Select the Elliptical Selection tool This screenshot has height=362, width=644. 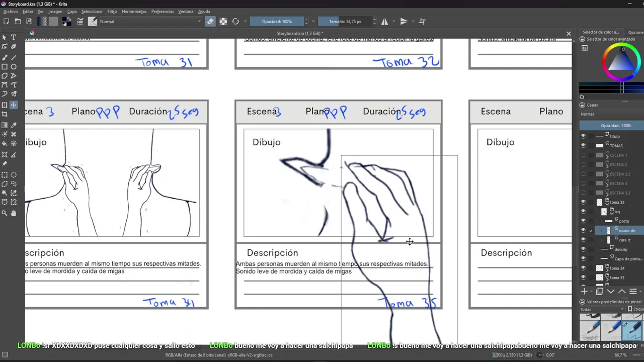pos(14,175)
